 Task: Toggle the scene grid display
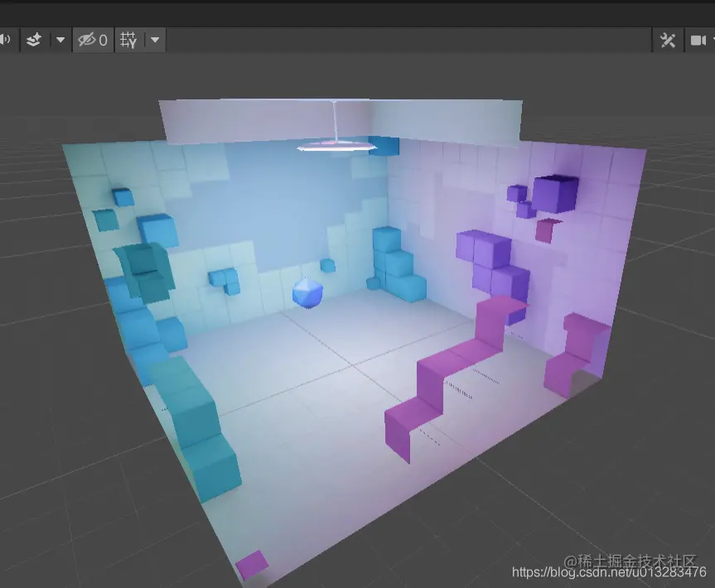[x=128, y=40]
